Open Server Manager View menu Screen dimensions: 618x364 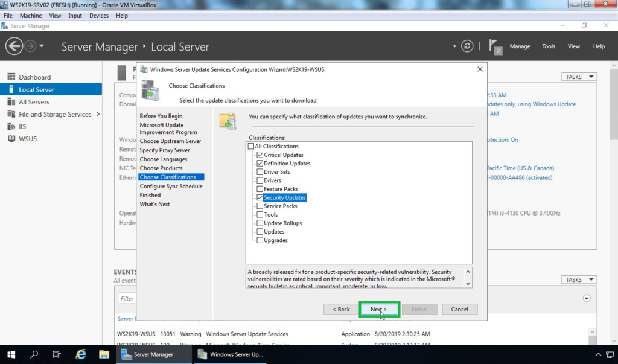coord(573,46)
